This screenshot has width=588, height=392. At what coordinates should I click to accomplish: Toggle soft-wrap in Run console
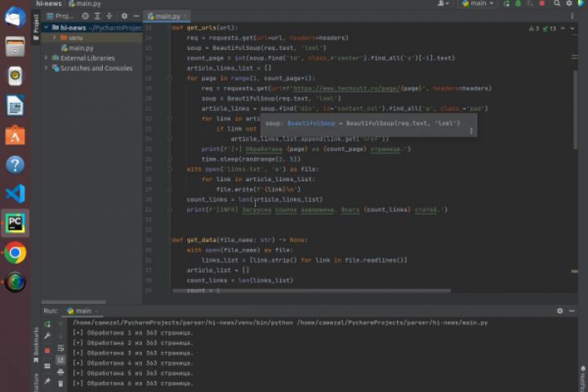tap(60, 349)
